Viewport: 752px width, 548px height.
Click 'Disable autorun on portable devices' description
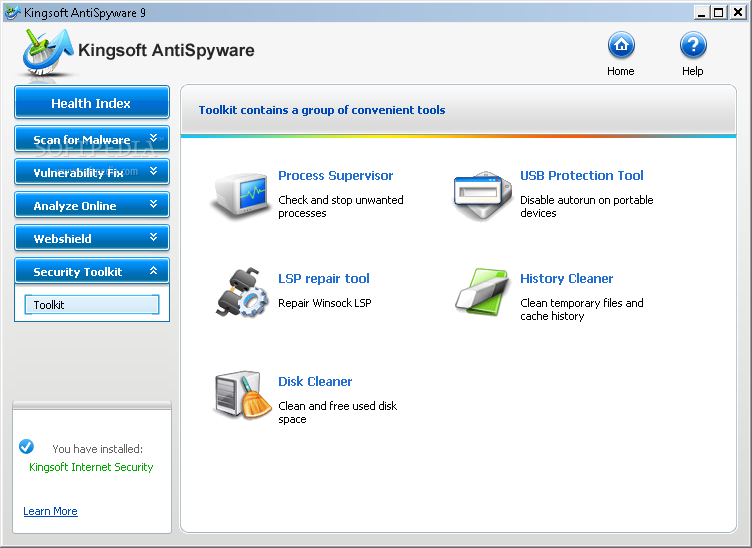[x=587, y=207]
